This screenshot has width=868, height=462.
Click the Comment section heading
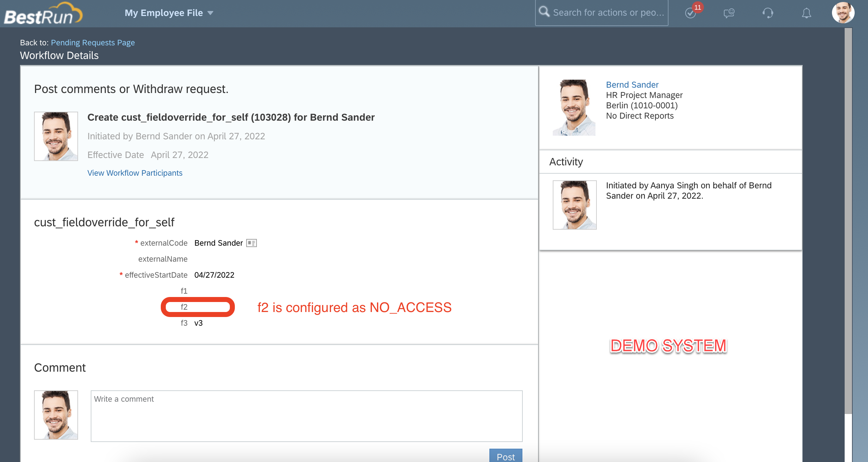click(x=60, y=367)
